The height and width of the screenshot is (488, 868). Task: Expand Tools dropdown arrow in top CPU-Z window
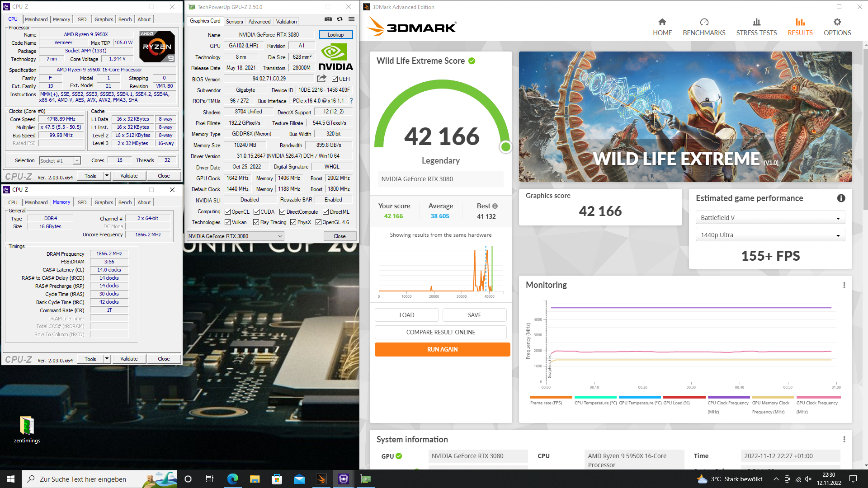[x=107, y=176]
